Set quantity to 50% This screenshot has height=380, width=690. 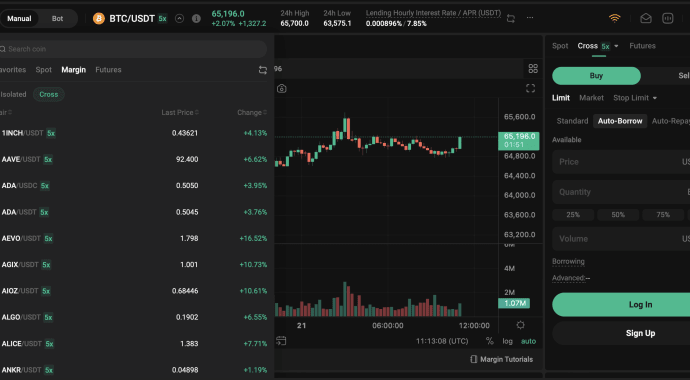pos(618,215)
